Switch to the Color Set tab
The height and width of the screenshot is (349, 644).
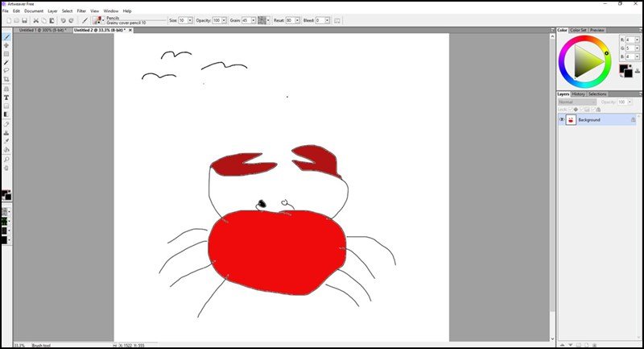tap(579, 31)
